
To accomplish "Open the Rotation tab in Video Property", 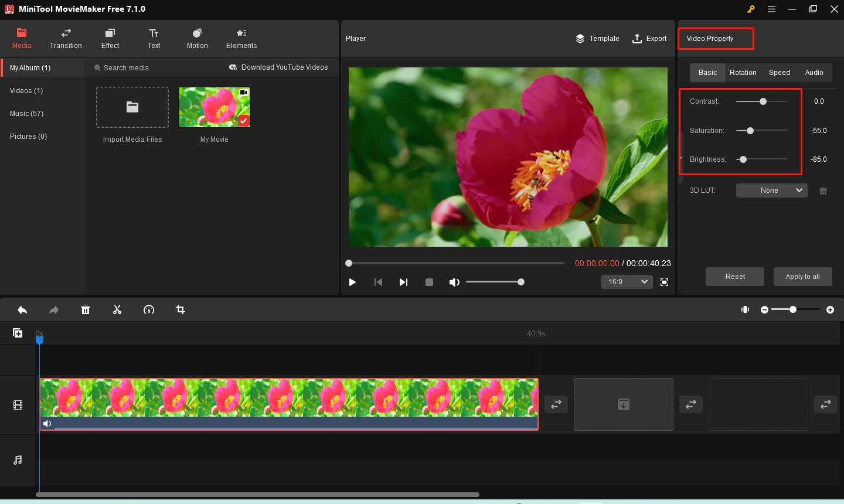I will click(x=743, y=72).
